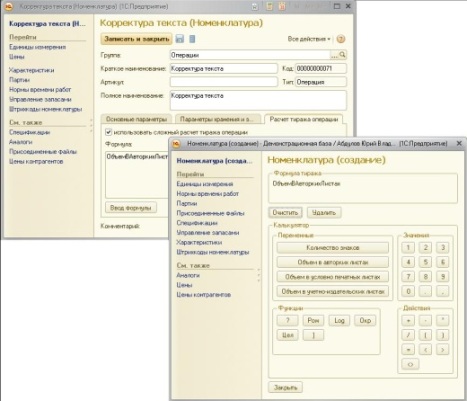This screenshot has width=467, height=401.
Task: Click calculator button with plus sign
Action: point(408,320)
